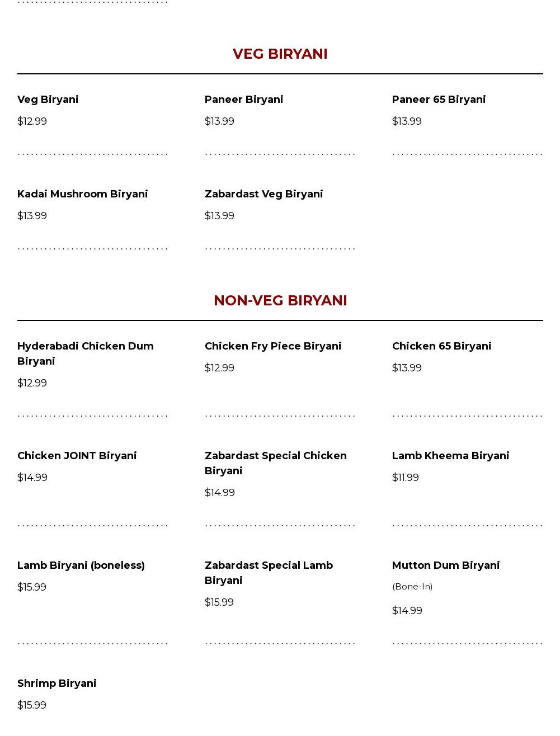The height and width of the screenshot is (736, 560).
Task: Click the $11.99 price under Lamb Kheema Biryani
Action: (406, 478)
